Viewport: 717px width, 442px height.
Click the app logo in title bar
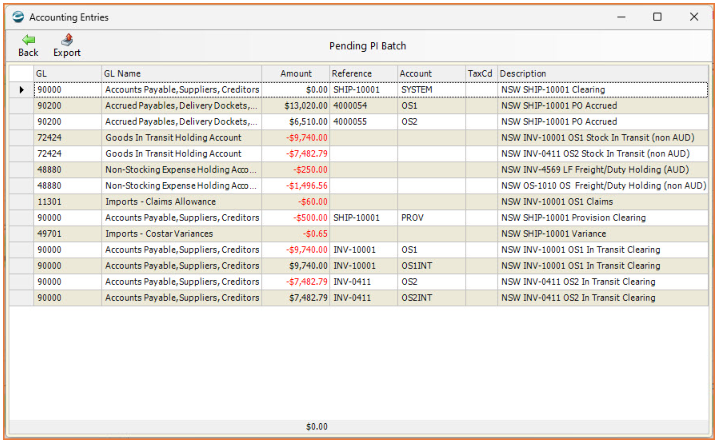(x=18, y=17)
